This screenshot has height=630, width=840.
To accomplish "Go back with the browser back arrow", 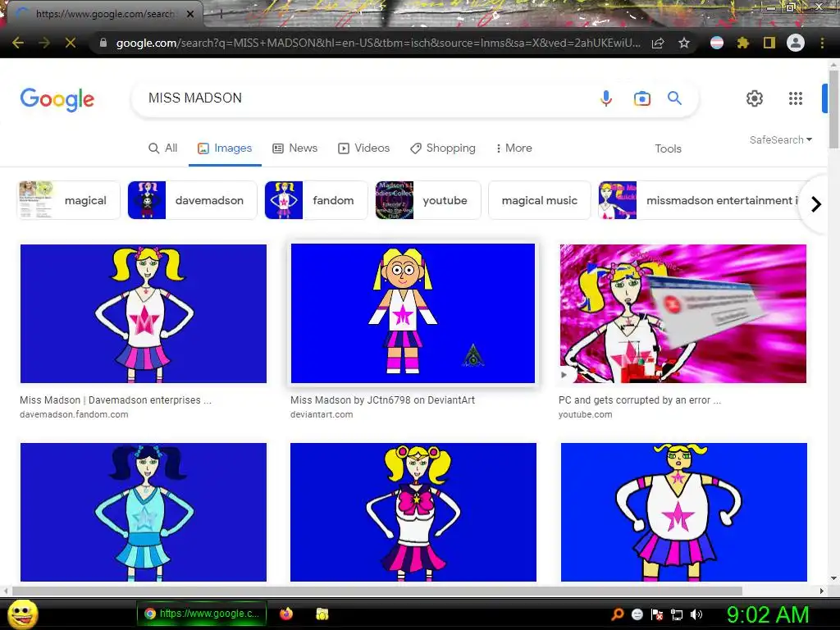I will coord(18,43).
